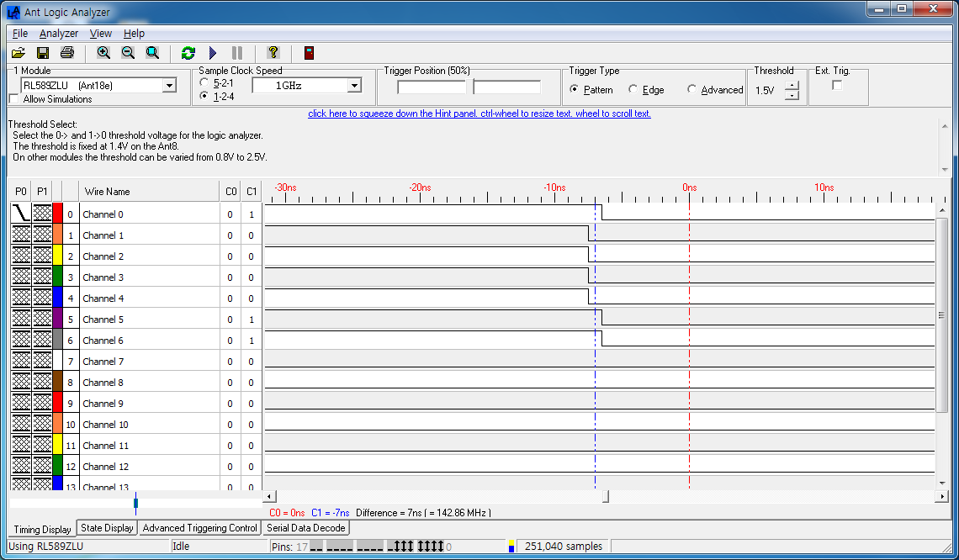Click the Print icon in toolbar
Image resolution: width=959 pixels, height=560 pixels.
click(67, 53)
